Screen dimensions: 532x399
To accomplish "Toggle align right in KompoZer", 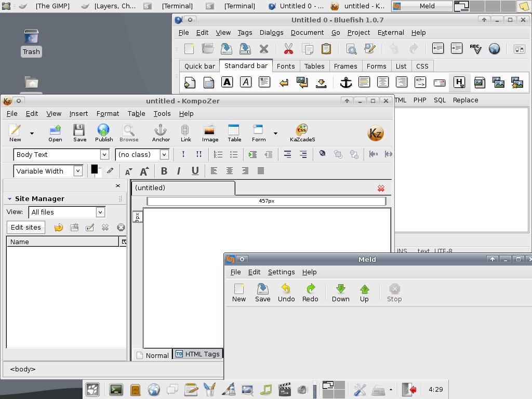I will (245, 170).
